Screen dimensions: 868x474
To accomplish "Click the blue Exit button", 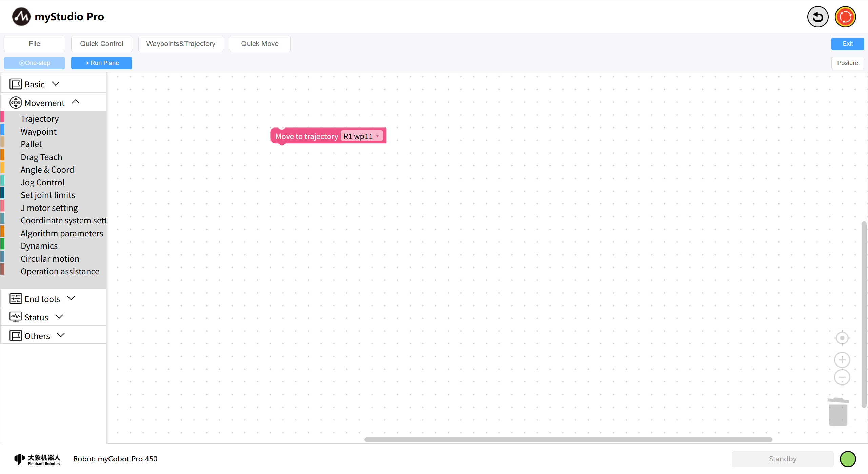I will click(847, 44).
